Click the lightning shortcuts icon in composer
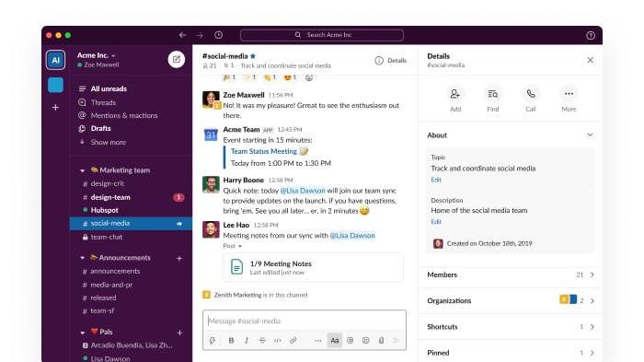The width and height of the screenshot is (644, 362). 213,340
